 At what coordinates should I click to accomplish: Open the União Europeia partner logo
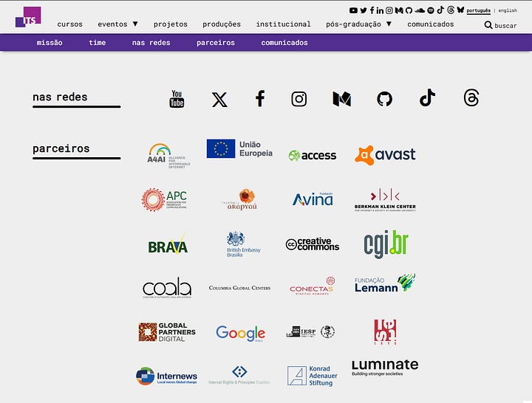[x=239, y=148]
